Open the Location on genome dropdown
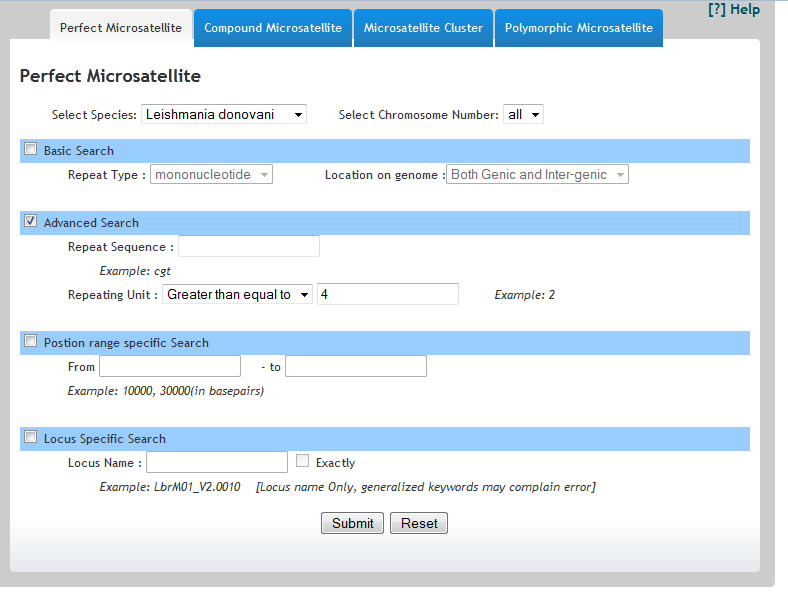The width and height of the screenshot is (788, 594). (x=538, y=175)
